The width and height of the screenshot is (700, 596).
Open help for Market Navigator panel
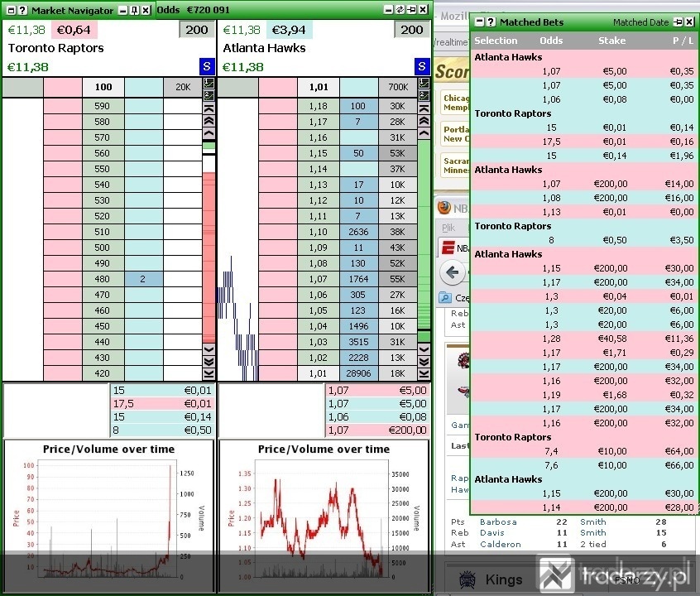pyautogui.click(x=22, y=10)
